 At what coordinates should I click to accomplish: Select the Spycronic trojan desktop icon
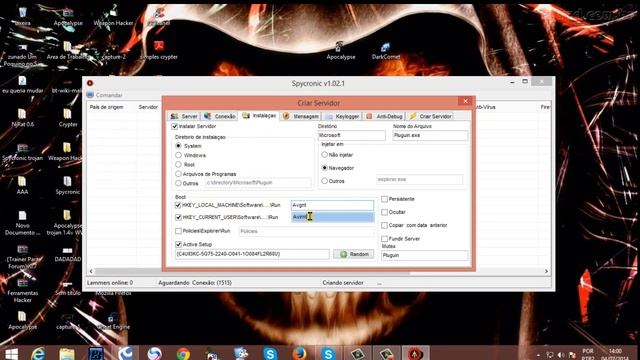pos(22,151)
